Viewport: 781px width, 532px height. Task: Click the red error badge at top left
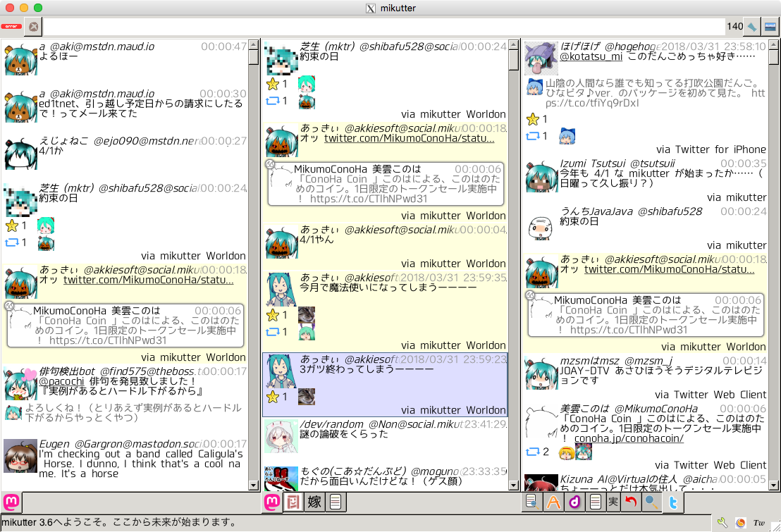11,27
